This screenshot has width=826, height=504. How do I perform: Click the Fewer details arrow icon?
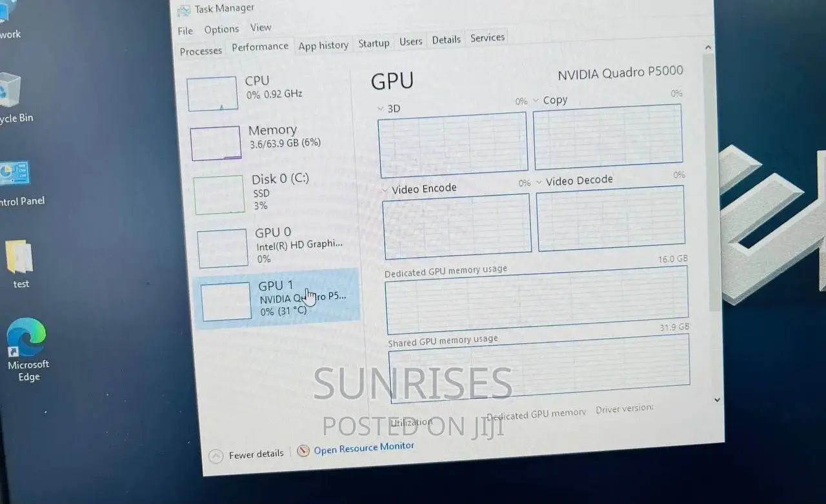click(x=217, y=456)
